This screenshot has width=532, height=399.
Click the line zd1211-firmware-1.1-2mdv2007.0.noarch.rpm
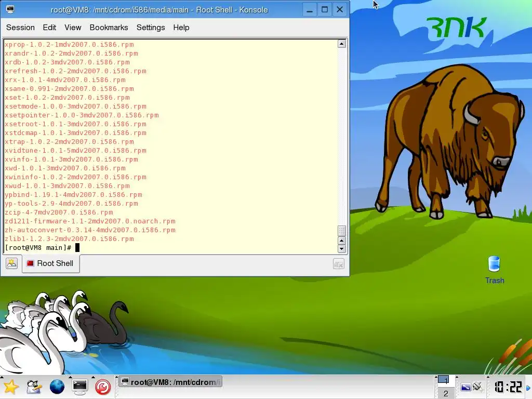90,221
